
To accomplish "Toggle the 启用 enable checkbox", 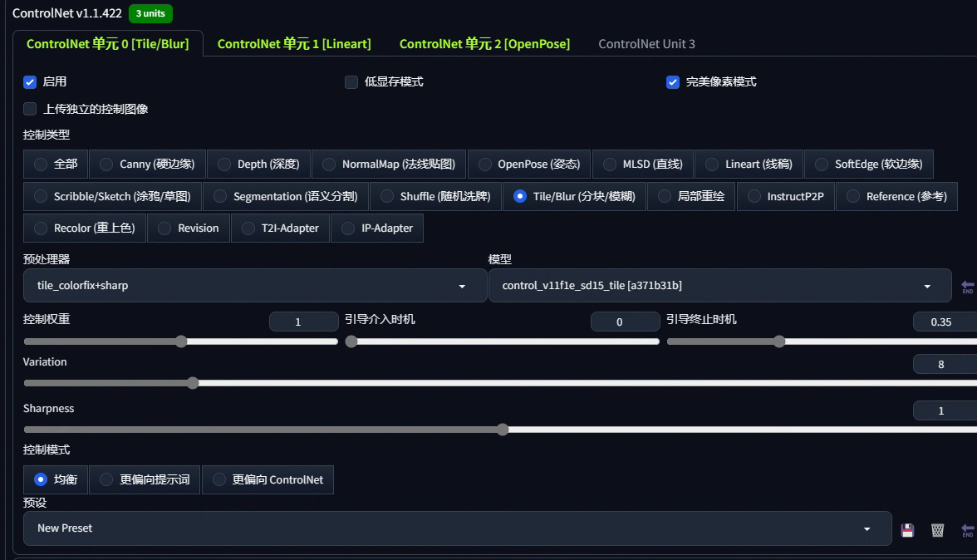I will [x=30, y=81].
